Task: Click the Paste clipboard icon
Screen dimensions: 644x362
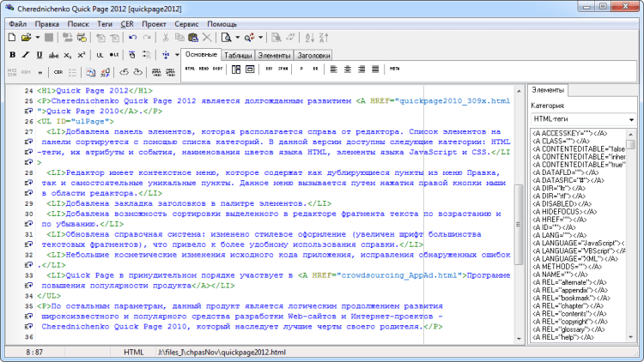Action: pyautogui.click(x=192, y=38)
